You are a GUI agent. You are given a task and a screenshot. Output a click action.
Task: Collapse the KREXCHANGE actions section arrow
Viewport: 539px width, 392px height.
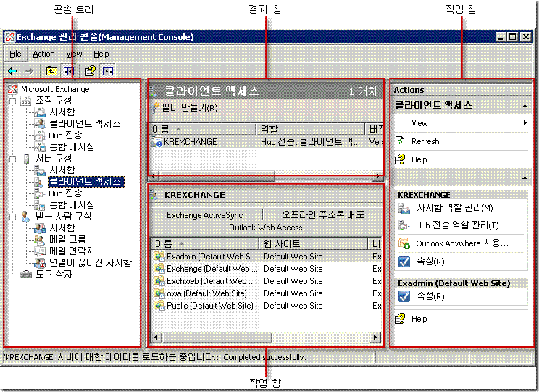pos(525,178)
